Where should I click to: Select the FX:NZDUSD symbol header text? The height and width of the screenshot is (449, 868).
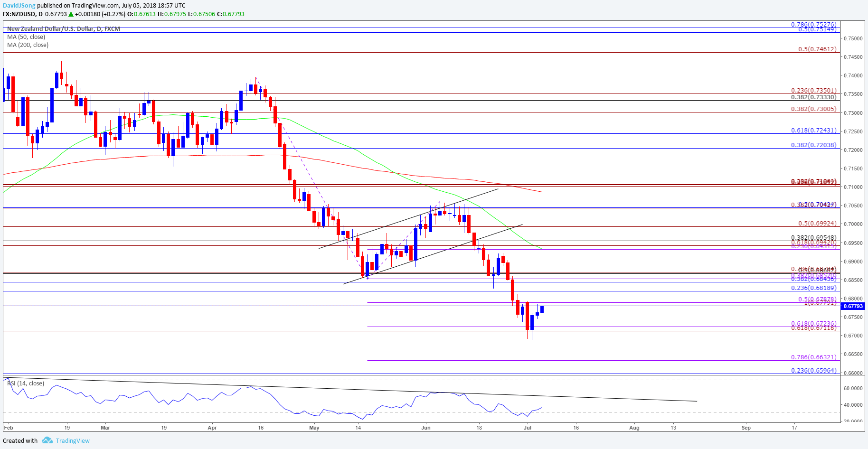(19, 14)
